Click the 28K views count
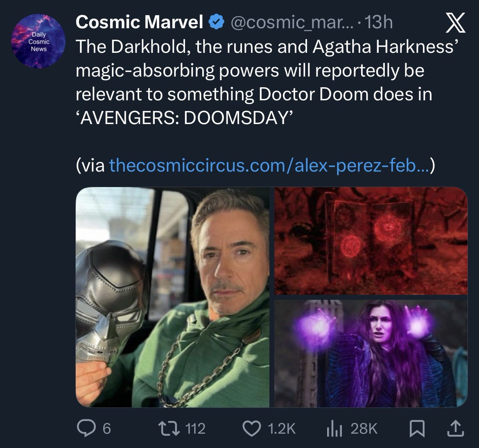The image size is (479, 448). pos(364,428)
